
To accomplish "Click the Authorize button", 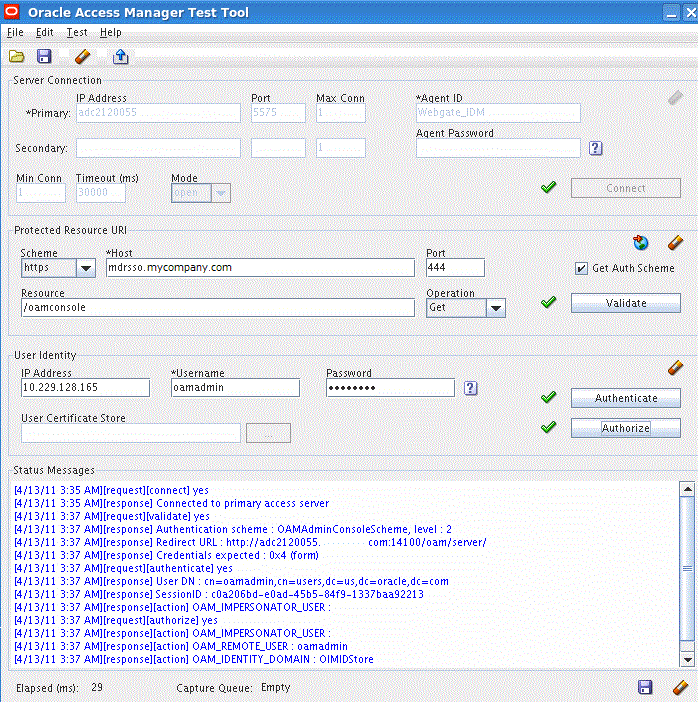I will click(x=625, y=428).
